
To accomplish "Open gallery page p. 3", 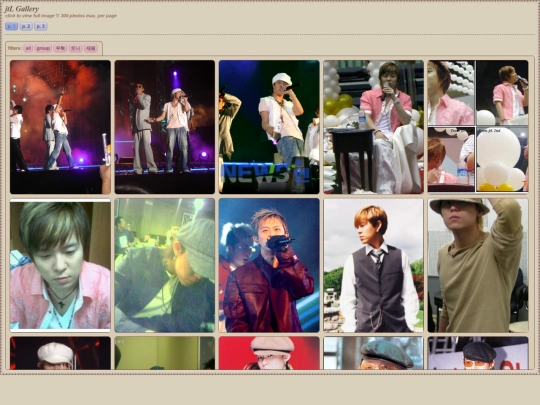I will 41,27.
